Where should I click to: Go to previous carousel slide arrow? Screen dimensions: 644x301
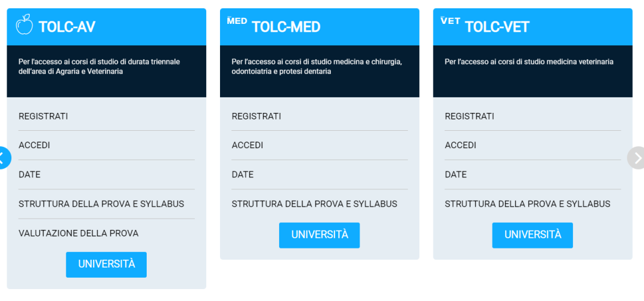tap(3, 158)
